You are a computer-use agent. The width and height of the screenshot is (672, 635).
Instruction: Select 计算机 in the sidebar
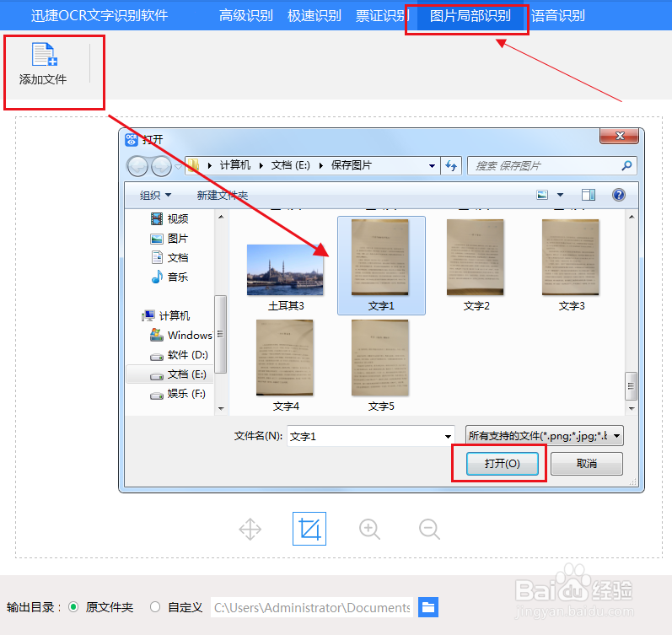tap(166, 316)
